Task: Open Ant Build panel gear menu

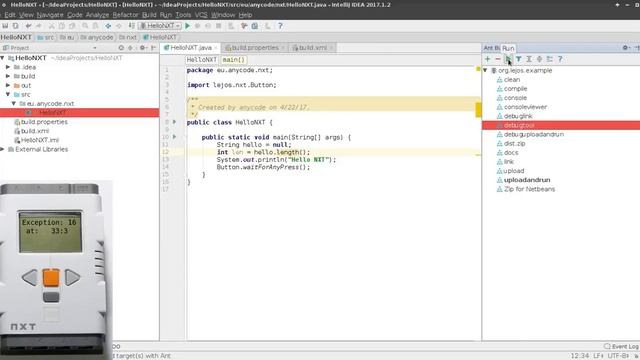Action: click(625, 48)
